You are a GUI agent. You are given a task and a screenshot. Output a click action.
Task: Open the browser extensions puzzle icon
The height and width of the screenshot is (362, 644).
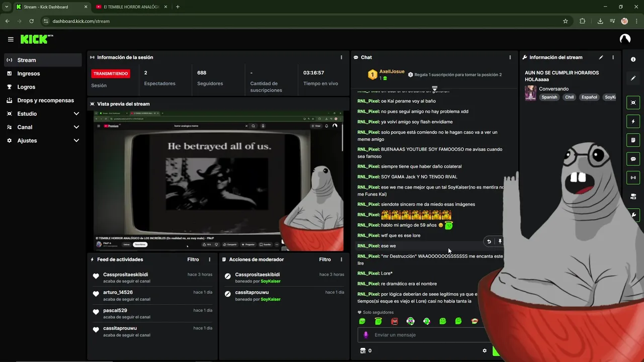point(583,21)
